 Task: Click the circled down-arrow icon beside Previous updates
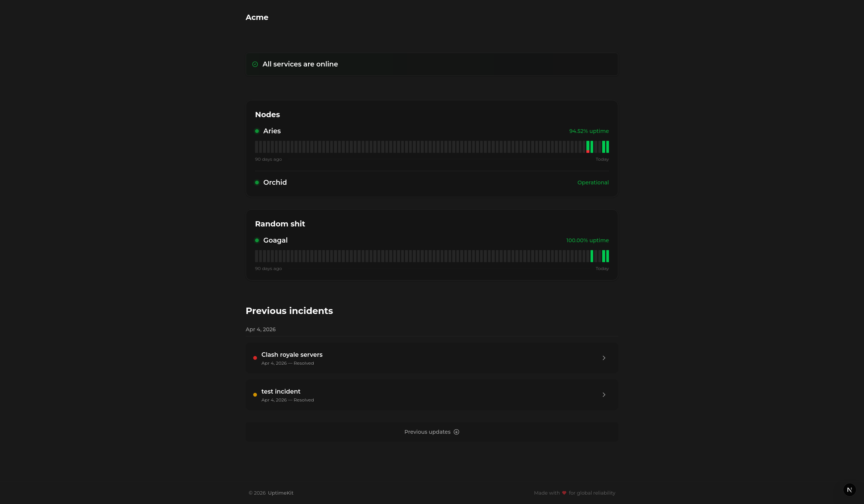click(x=456, y=432)
